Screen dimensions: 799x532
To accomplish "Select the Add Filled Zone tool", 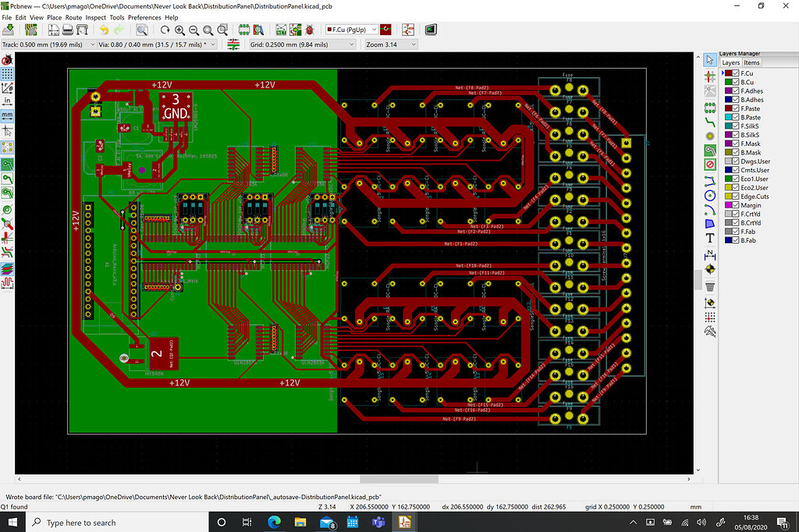I will (710, 150).
